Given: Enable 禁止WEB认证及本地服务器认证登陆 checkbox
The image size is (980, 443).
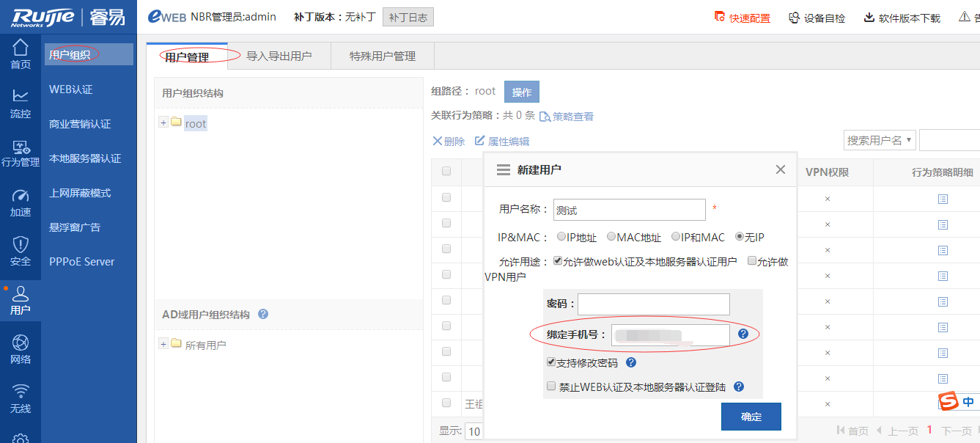Looking at the screenshot, I should (x=551, y=387).
